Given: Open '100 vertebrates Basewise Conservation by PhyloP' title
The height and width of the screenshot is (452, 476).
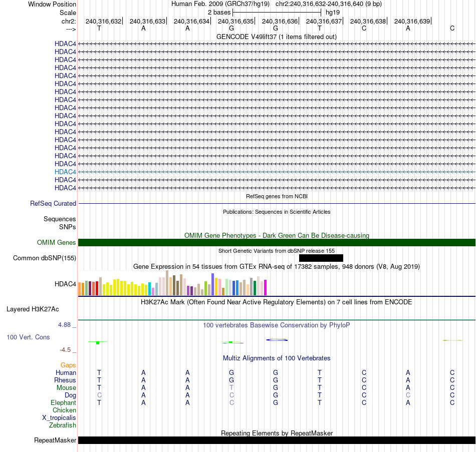Looking at the screenshot, I should point(277,325).
